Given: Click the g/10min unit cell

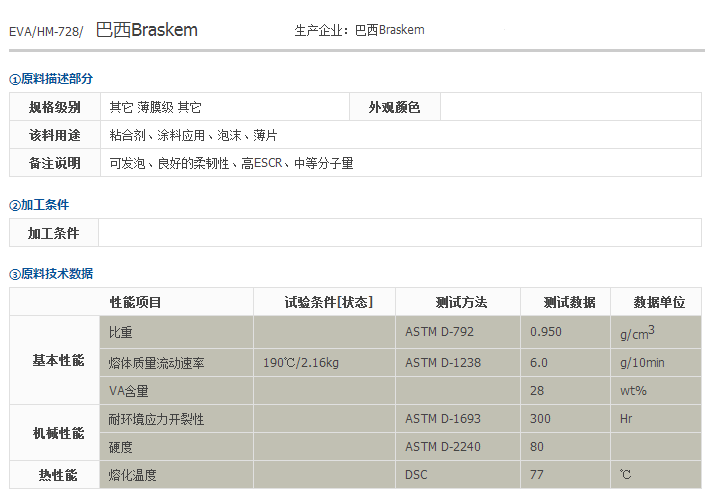Looking at the screenshot, I should click(656, 363).
